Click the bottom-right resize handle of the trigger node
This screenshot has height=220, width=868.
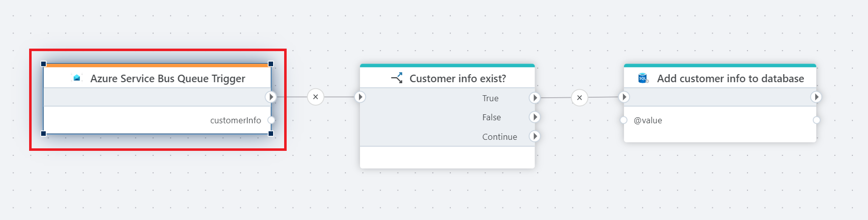click(271, 133)
